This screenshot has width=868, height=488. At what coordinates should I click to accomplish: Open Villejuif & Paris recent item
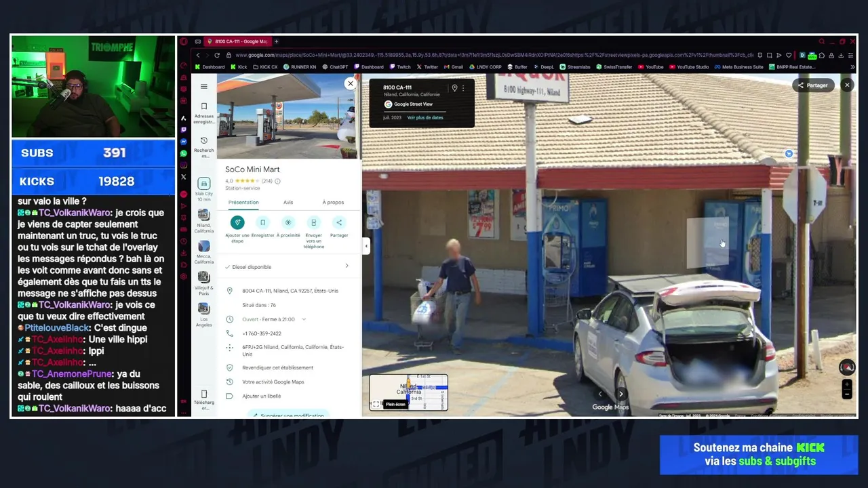pyautogui.click(x=203, y=284)
